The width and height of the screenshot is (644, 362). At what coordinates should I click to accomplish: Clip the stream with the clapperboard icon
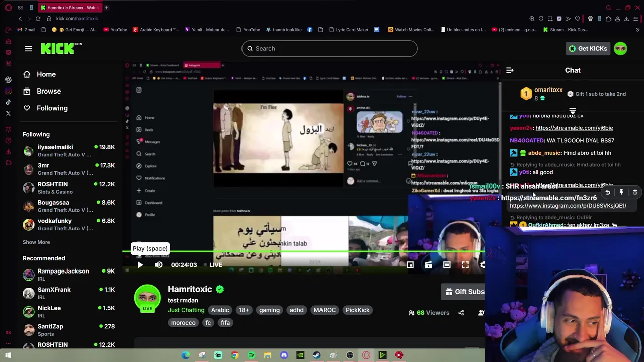[x=428, y=265]
